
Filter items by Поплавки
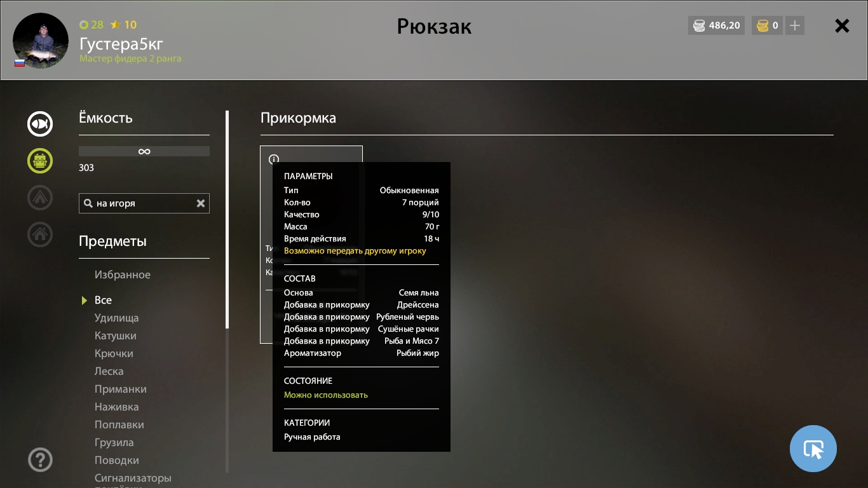tap(119, 424)
